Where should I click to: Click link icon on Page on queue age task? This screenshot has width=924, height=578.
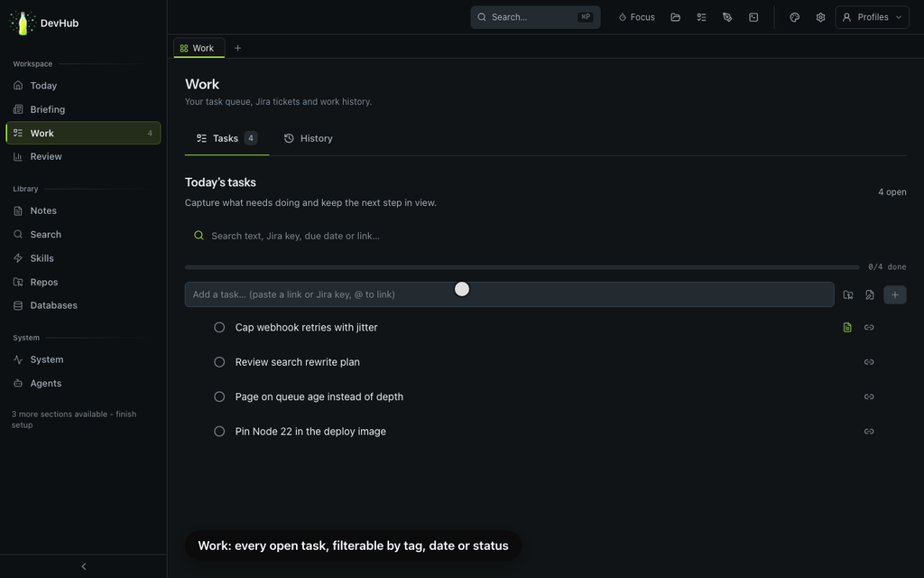869,397
